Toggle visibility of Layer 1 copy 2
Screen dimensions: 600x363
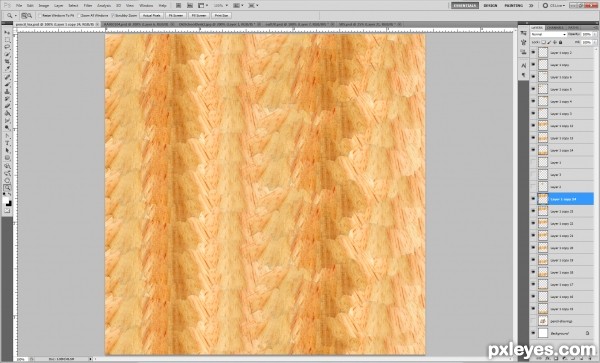533,52
